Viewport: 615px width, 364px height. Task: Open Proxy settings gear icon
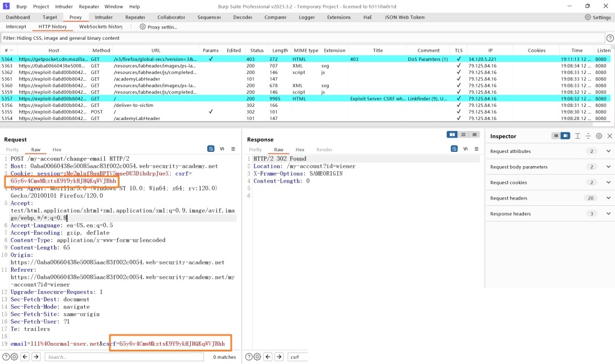(x=142, y=27)
